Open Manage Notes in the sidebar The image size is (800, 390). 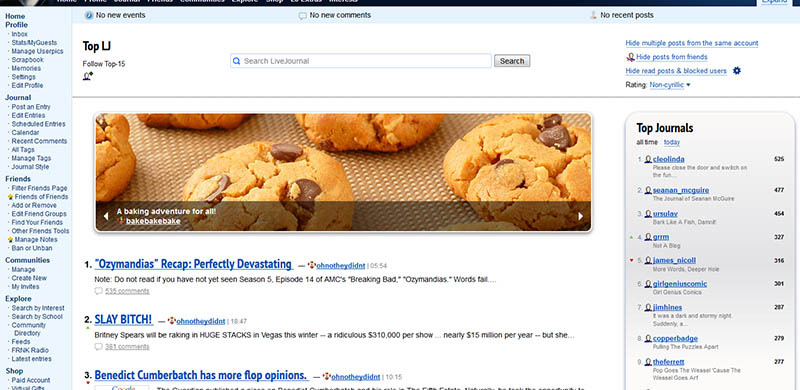pyautogui.click(x=36, y=240)
